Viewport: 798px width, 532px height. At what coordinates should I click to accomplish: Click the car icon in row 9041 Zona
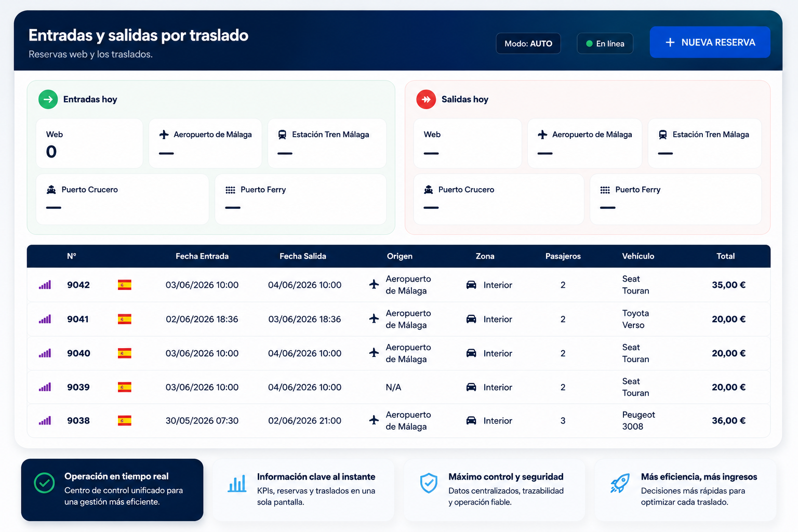[471, 319]
